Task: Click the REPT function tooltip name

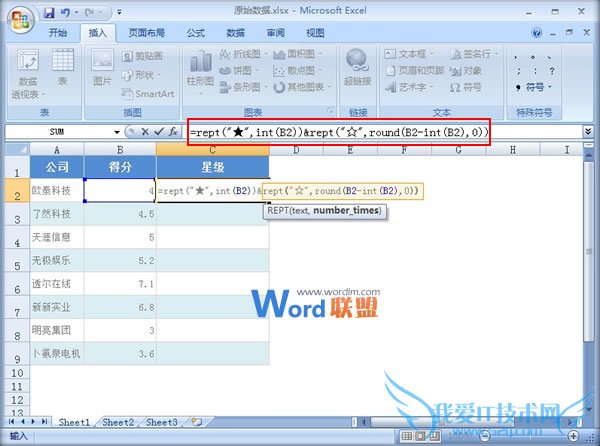Action: 277,211
